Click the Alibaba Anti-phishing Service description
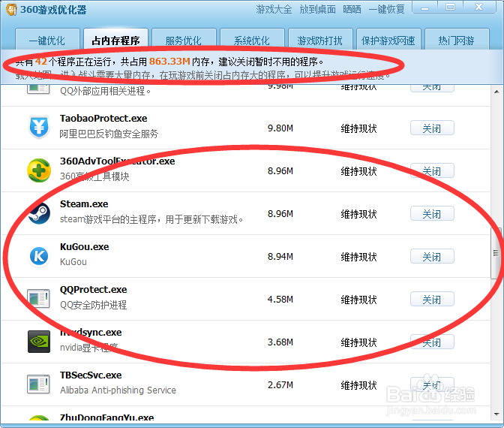This screenshot has width=504, height=428. (x=118, y=390)
